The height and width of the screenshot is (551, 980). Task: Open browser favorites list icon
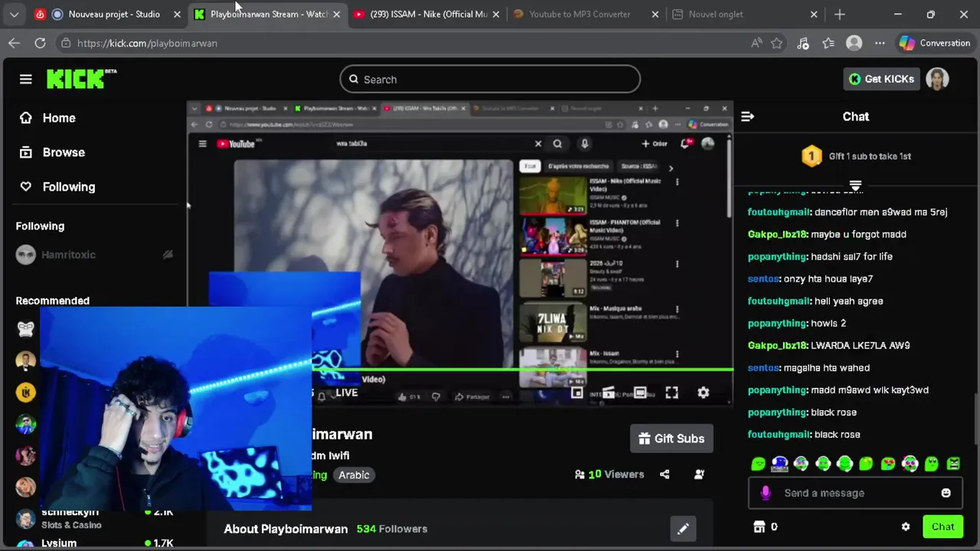[x=828, y=43]
